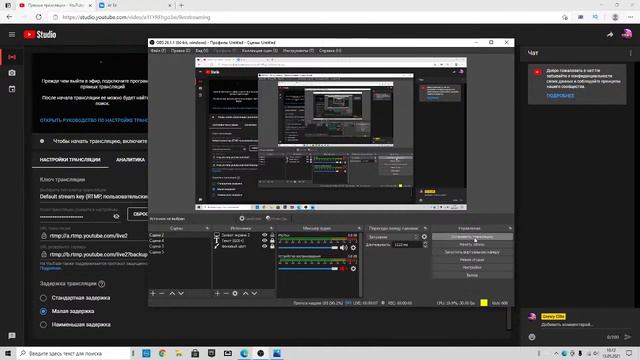The height and width of the screenshot is (360, 640).
Task: Open the Инструменты menu in OBS
Action: [298, 51]
